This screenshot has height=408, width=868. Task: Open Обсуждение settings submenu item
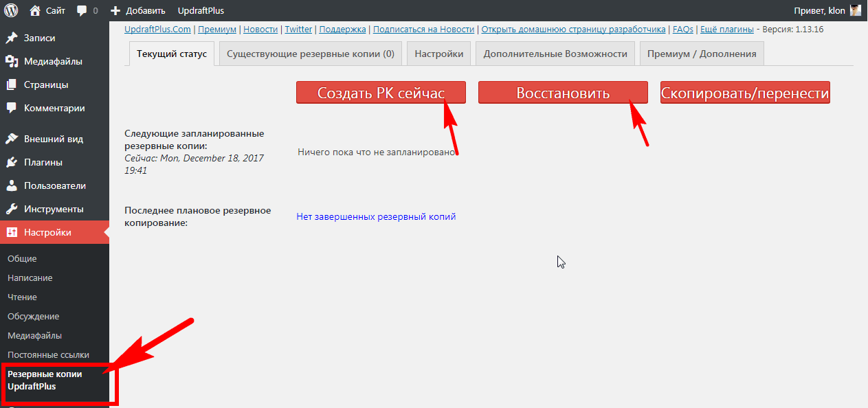[34, 317]
